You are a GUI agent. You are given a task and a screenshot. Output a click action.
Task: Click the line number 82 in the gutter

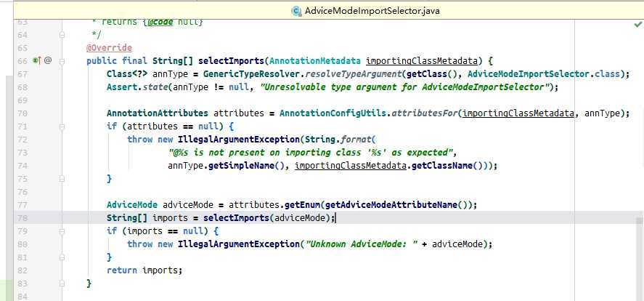tap(23, 270)
